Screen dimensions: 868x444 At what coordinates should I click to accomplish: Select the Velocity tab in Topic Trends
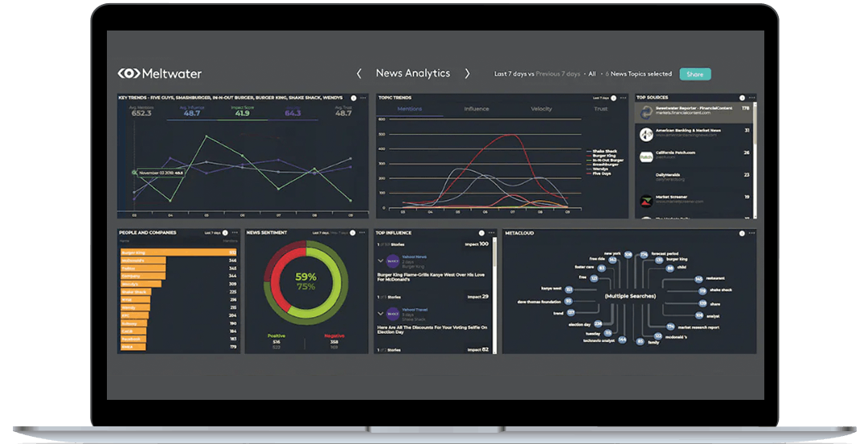click(542, 109)
